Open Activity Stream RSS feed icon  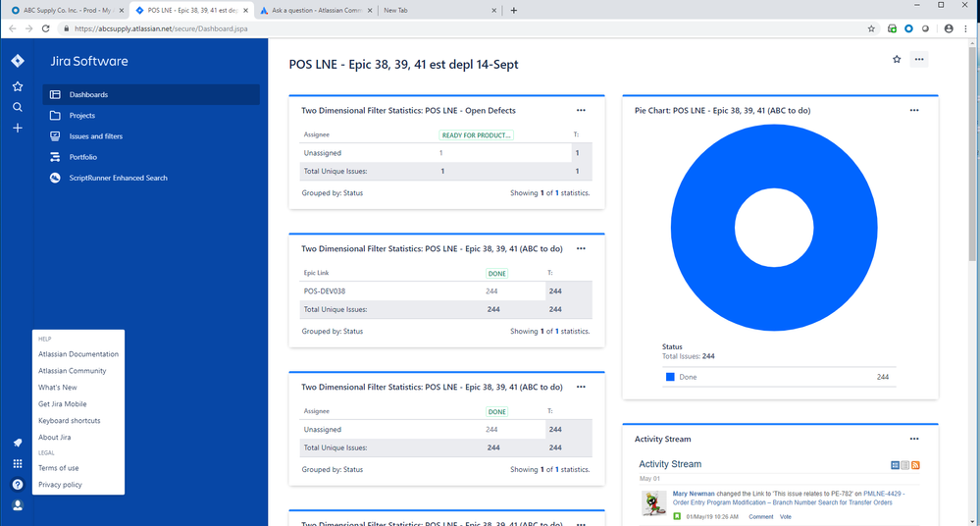915,465
